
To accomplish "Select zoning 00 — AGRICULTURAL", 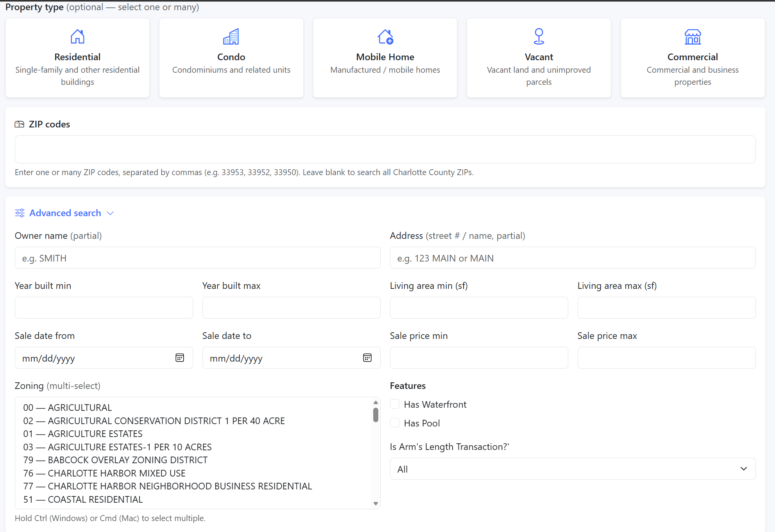I will [193, 408].
